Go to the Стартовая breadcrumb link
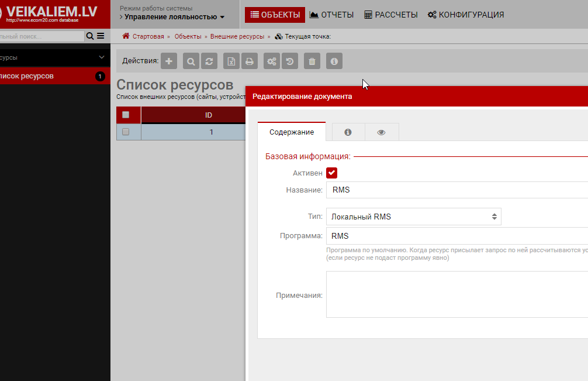The width and height of the screenshot is (588, 381). pos(148,36)
